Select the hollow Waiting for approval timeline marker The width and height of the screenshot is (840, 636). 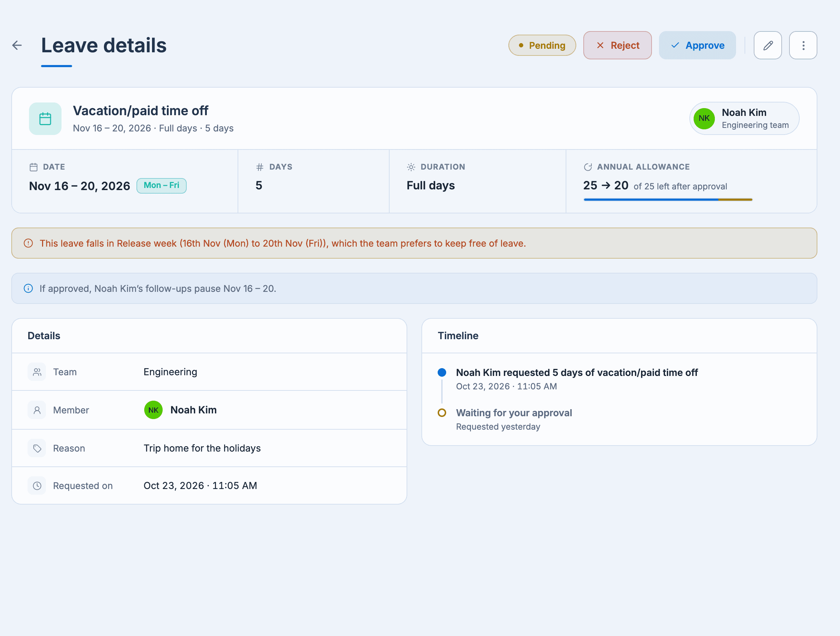click(x=442, y=413)
